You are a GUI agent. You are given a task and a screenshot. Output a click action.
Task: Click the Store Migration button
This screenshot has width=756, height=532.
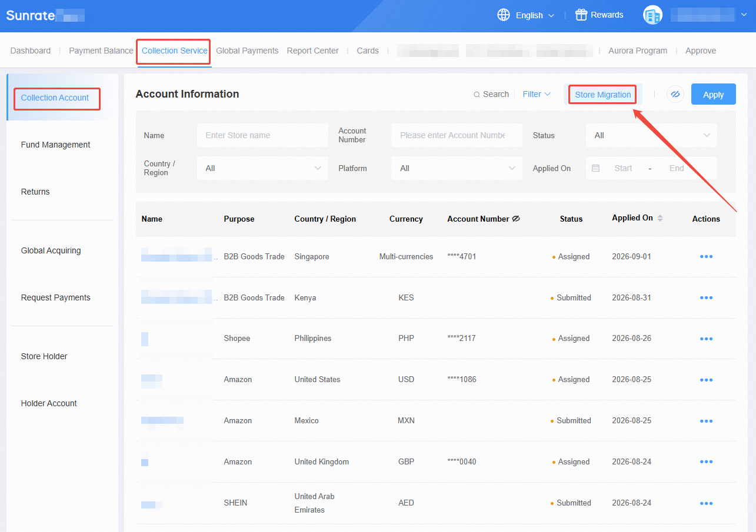[603, 95]
